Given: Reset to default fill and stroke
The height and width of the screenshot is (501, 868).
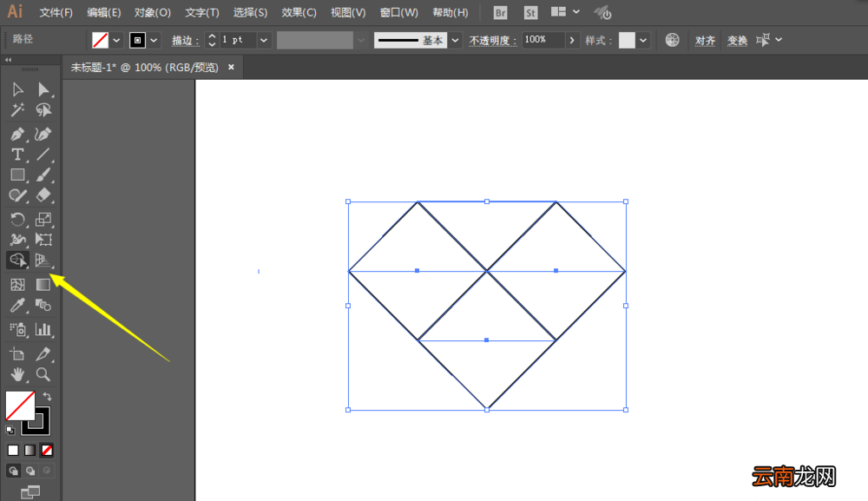Looking at the screenshot, I should [10, 430].
